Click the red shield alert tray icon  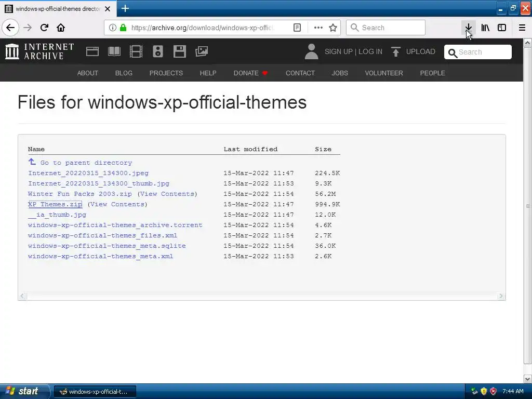[494, 391]
